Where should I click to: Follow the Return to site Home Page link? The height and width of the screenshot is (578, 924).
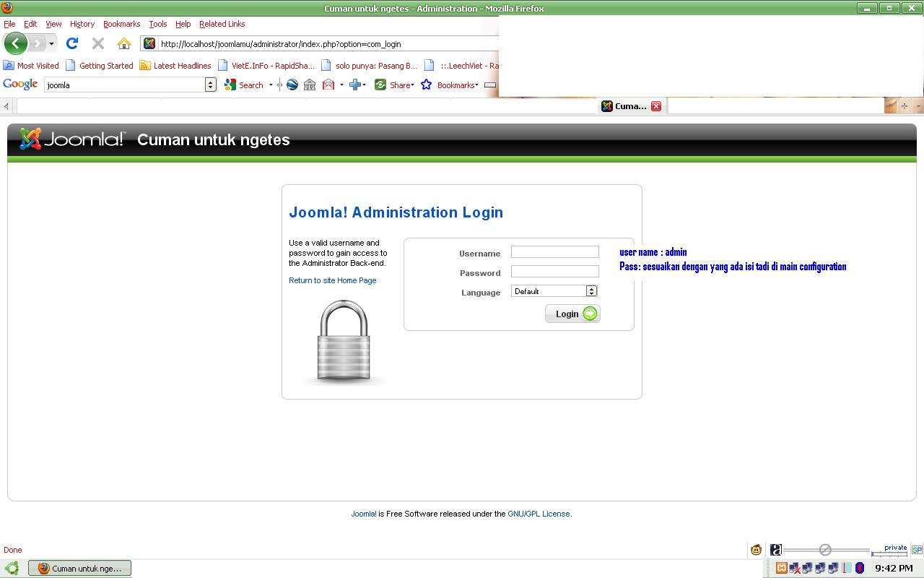point(332,280)
